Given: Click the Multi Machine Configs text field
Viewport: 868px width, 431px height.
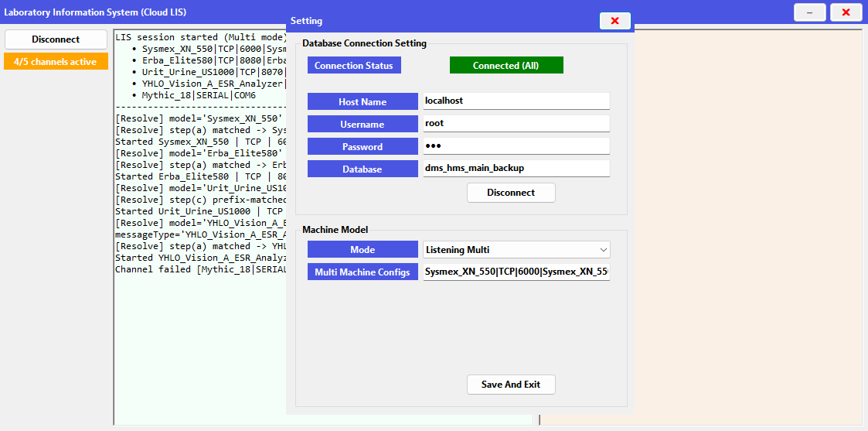Looking at the screenshot, I should [x=516, y=272].
